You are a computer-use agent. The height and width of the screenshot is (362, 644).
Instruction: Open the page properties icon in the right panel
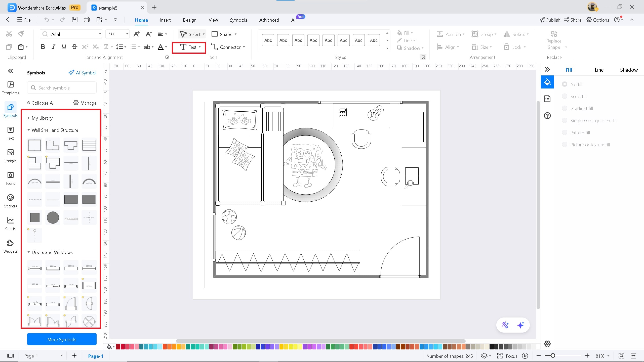(547, 99)
